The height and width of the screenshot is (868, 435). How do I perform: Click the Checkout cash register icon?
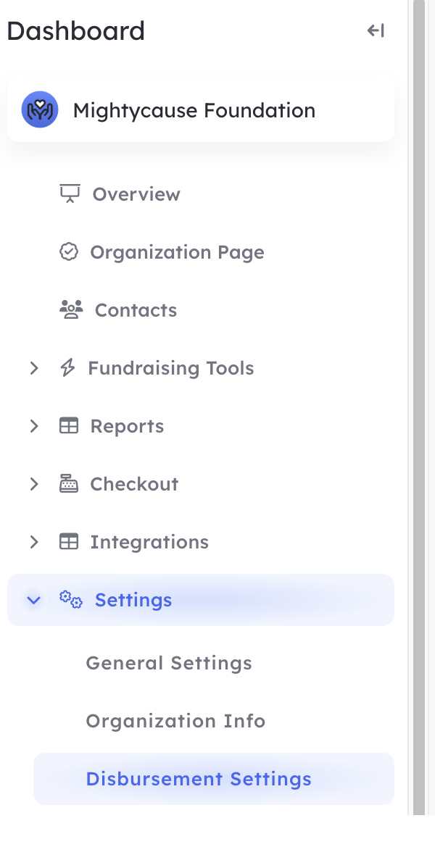[x=69, y=484]
